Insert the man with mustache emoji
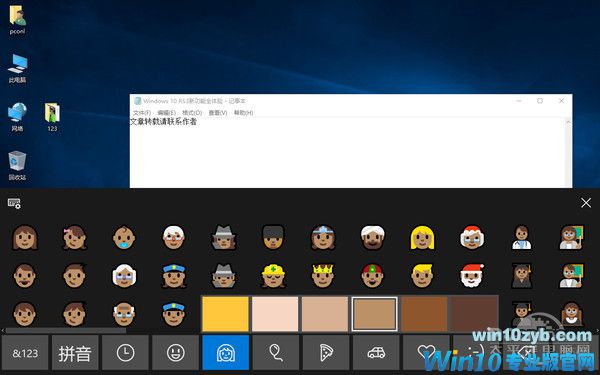This screenshot has height=375, width=600. [24, 276]
